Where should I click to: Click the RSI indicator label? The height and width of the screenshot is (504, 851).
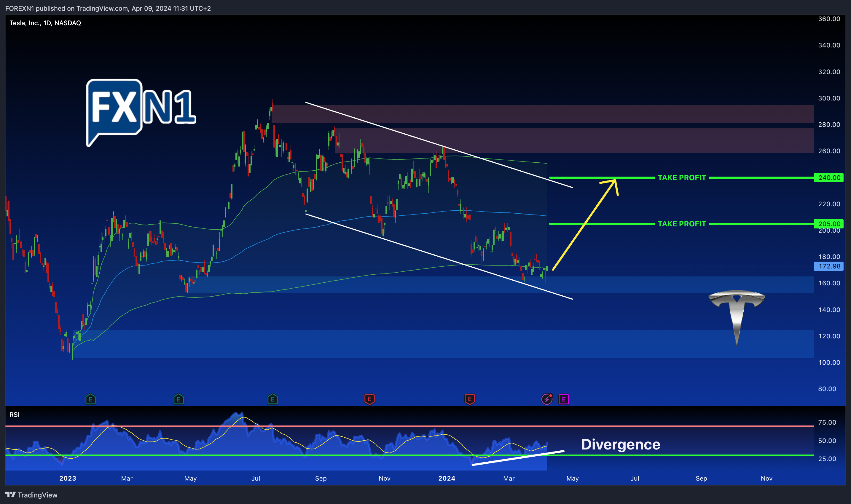[14, 415]
